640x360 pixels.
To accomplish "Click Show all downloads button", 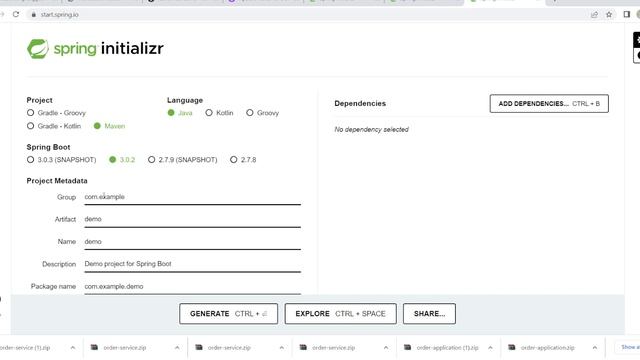I will pos(629,347).
